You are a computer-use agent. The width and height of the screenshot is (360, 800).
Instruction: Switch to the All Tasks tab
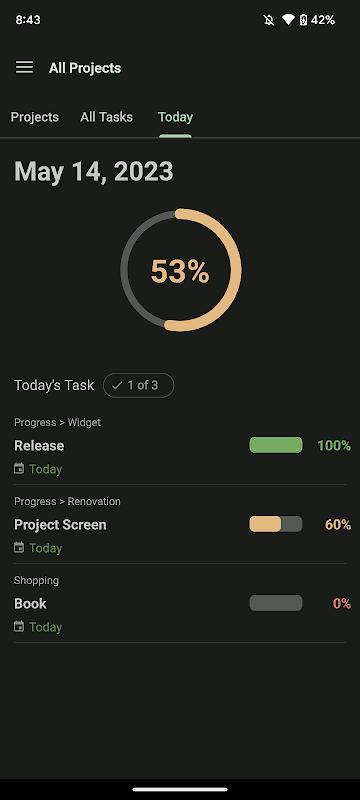[107, 117]
